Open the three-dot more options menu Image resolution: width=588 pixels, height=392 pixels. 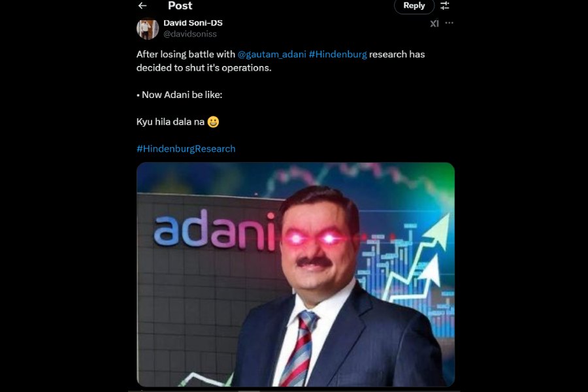(449, 24)
